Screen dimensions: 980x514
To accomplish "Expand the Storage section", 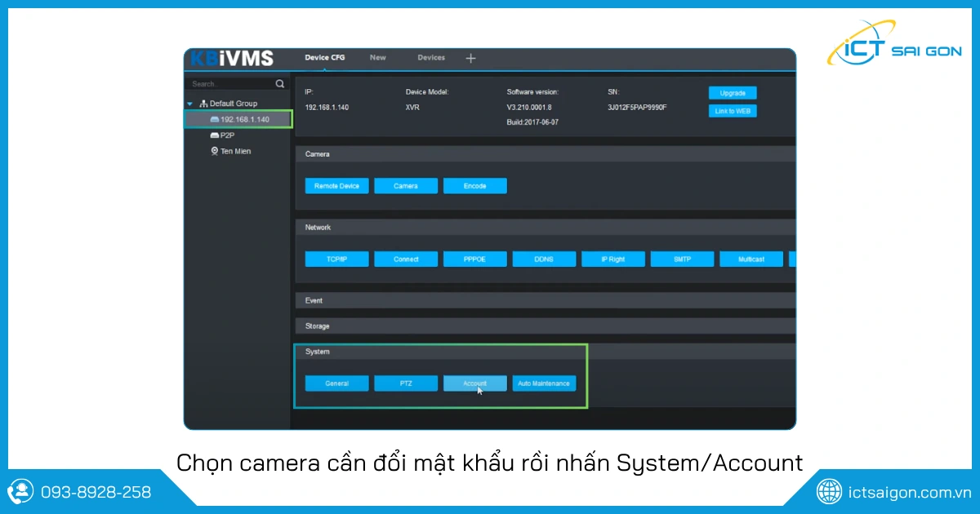I will click(x=545, y=326).
